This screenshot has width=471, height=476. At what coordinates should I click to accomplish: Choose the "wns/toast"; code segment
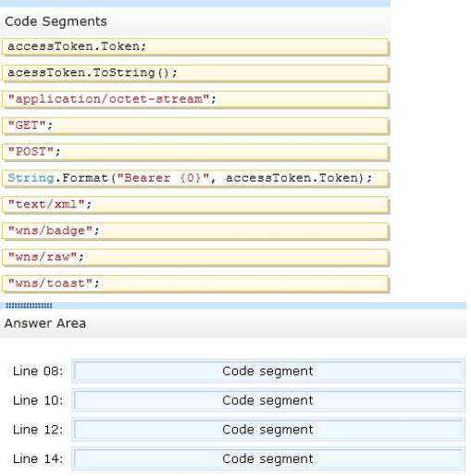click(x=195, y=283)
